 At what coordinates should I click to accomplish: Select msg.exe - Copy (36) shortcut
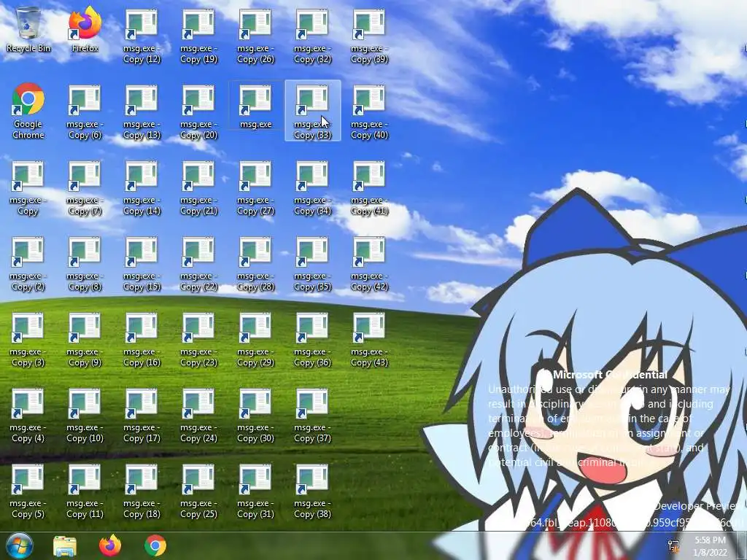click(x=312, y=339)
